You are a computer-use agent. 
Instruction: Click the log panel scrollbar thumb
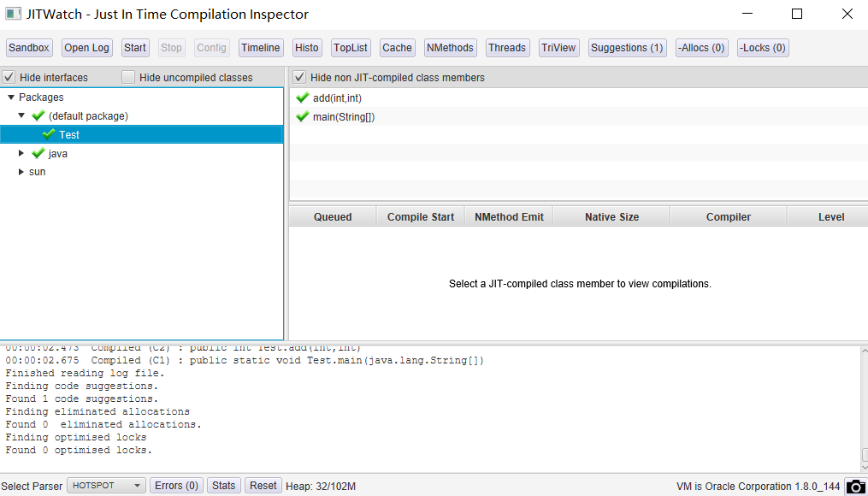pyautogui.click(x=865, y=454)
